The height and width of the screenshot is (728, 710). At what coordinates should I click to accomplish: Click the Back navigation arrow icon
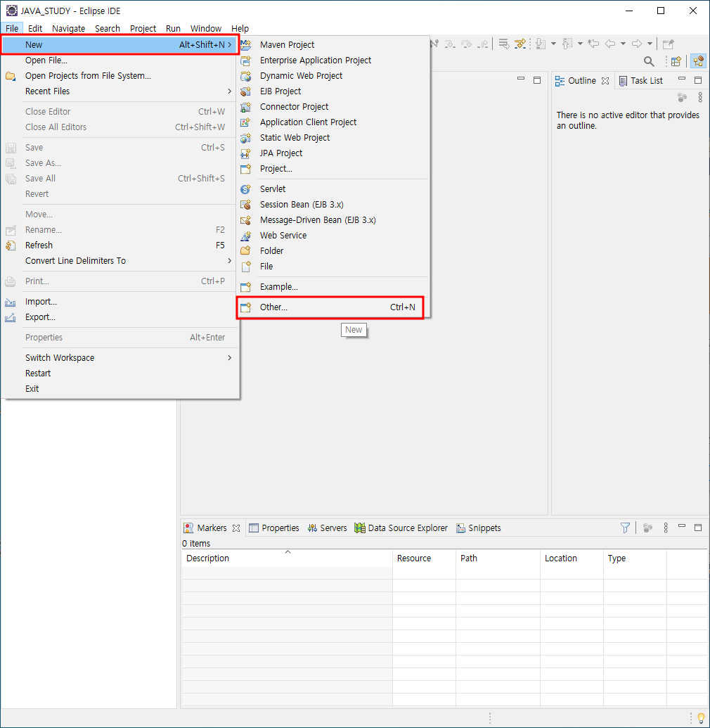pos(610,44)
